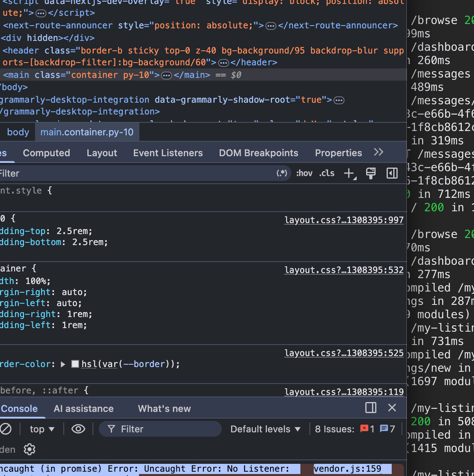Edit the padding-left 1rem value
The image size is (474, 476).
(x=72, y=325)
